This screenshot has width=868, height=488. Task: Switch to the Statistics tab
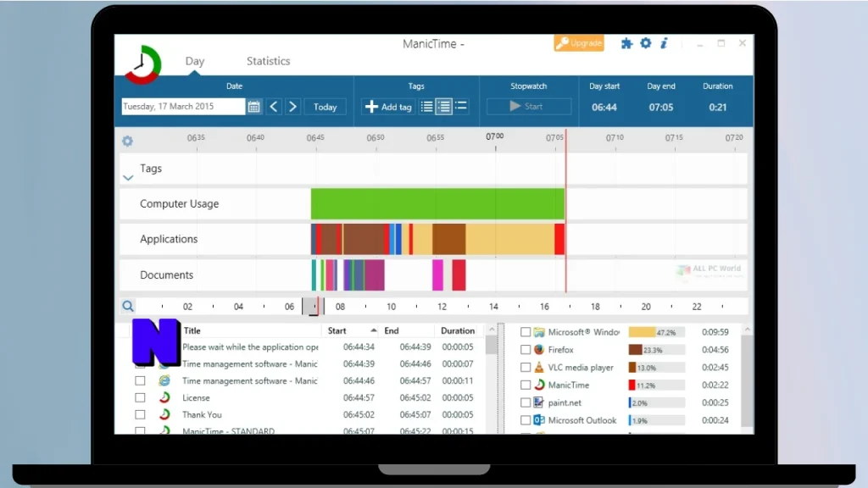269,61
